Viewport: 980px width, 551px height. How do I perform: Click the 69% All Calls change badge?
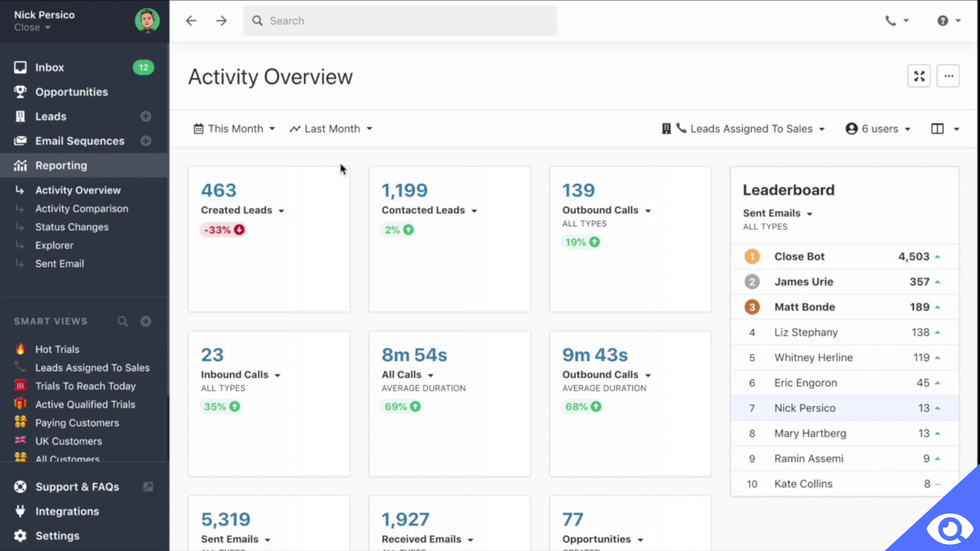tap(402, 407)
